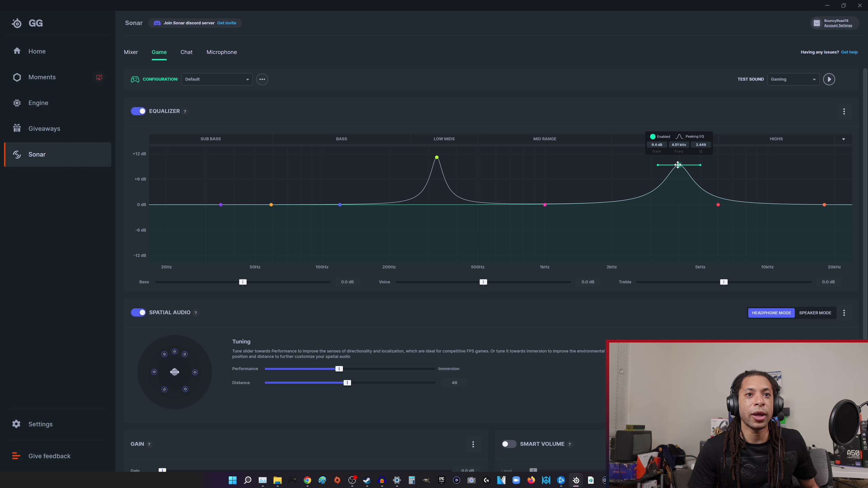This screenshot has height=488, width=868.
Task: Click the left side speaker in the spatial diagram
Action: [154, 372]
